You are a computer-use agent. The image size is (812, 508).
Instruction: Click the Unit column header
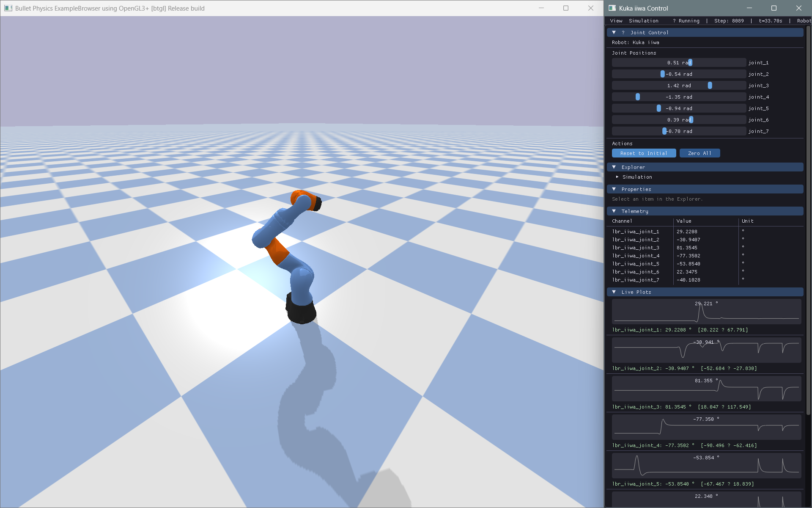click(748, 221)
